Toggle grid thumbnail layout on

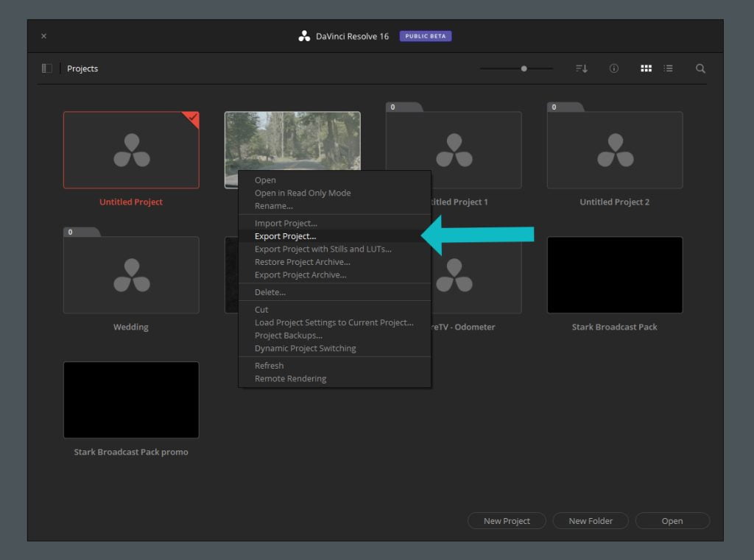click(646, 68)
